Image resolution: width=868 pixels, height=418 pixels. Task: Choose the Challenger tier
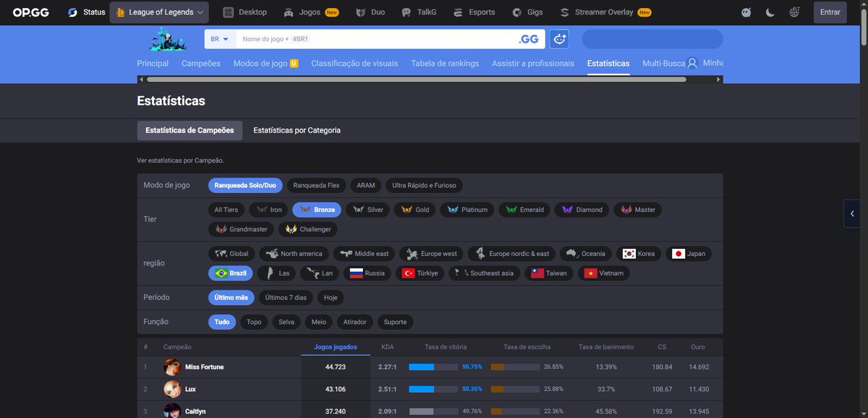(308, 229)
